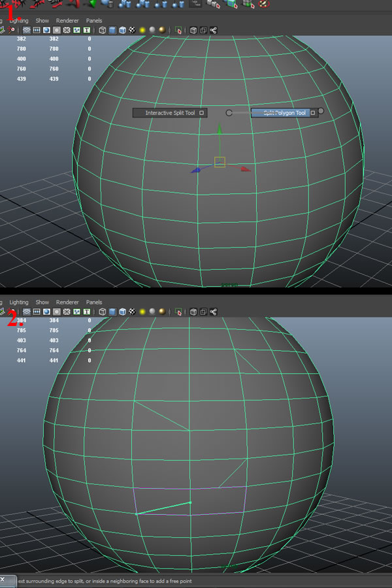This screenshot has height=588, width=392.
Task: Open Split Polygon Tool option box
Action: pos(313,113)
